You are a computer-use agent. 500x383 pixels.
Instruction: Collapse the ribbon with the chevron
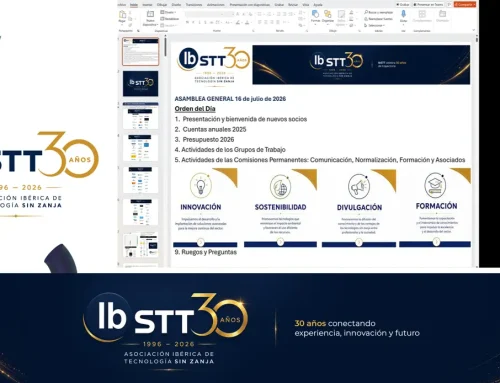(x=474, y=30)
